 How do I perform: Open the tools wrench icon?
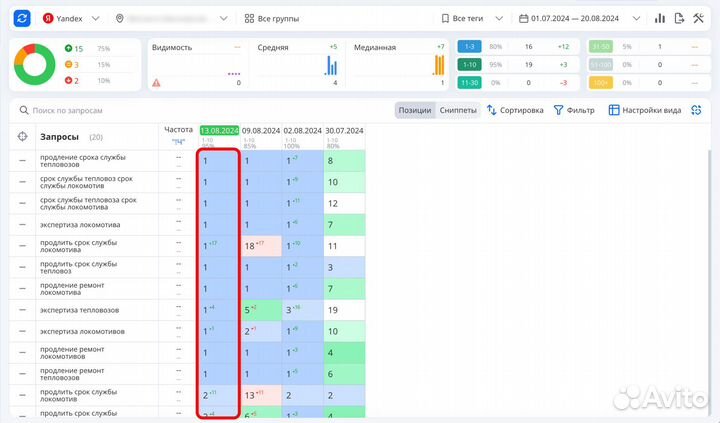pos(698,18)
